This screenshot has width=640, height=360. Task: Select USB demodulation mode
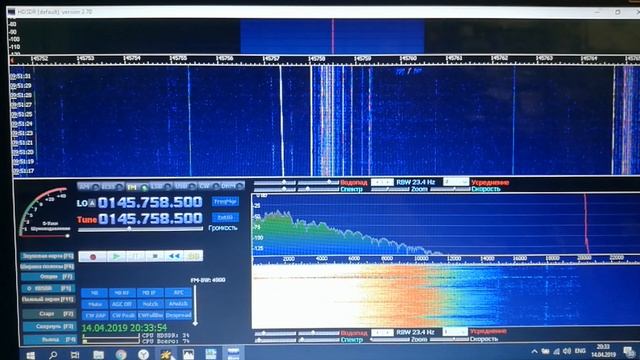pos(185,187)
